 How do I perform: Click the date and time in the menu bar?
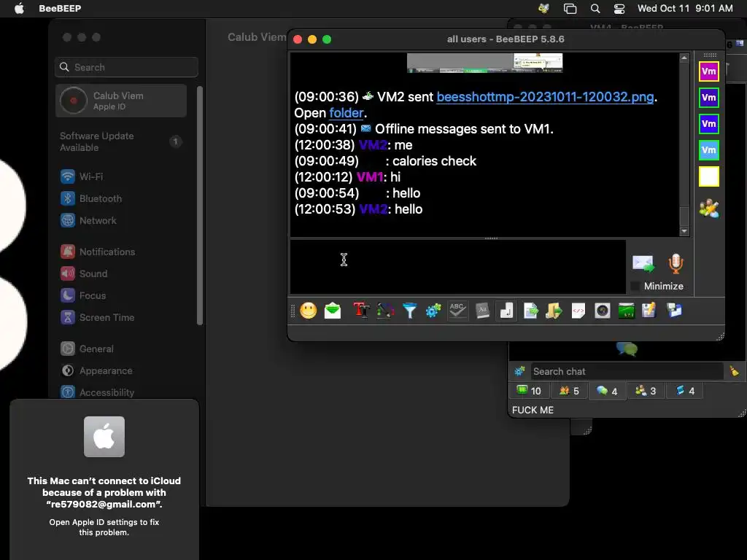685,9
